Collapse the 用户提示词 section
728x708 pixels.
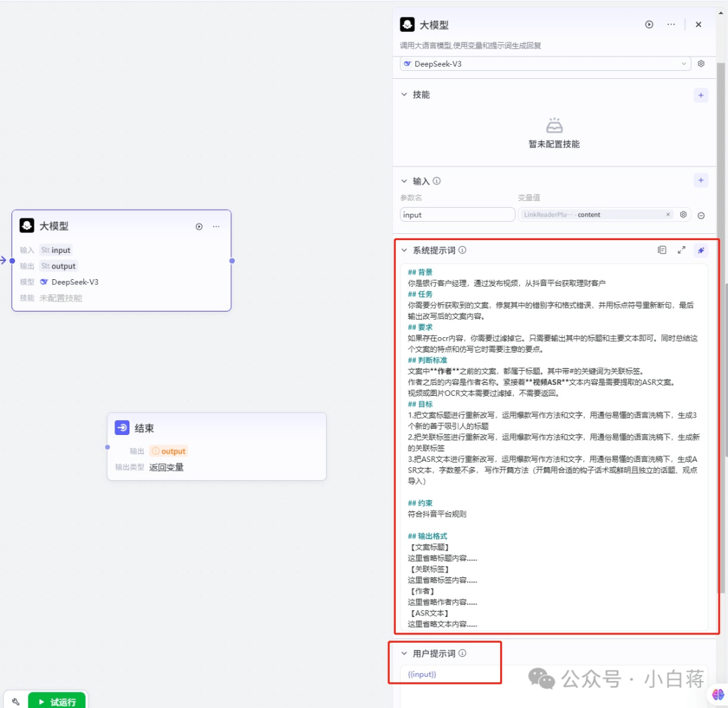click(x=404, y=653)
